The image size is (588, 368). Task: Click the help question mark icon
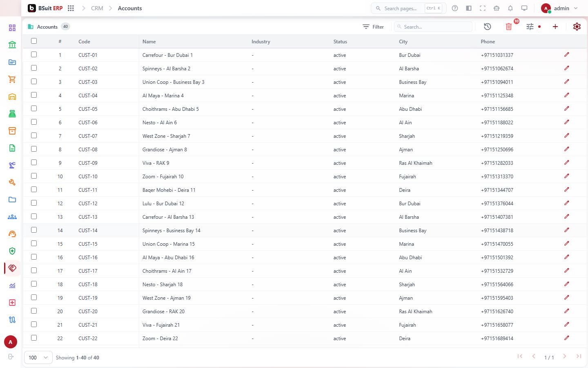tap(455, 8)
